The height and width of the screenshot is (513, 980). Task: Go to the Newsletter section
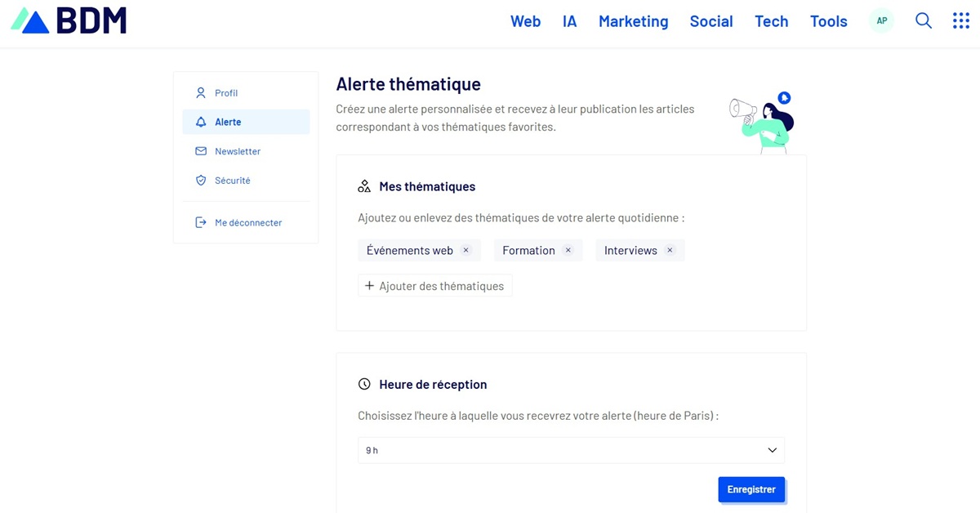(246, 151)
